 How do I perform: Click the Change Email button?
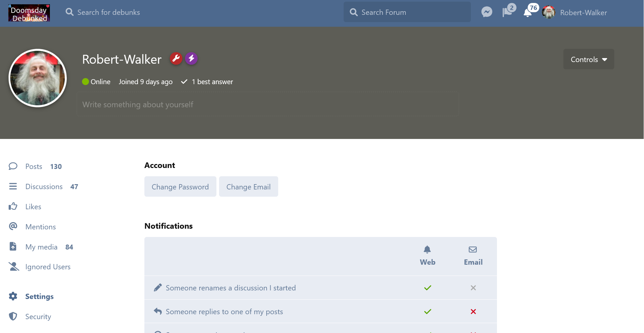248,187
